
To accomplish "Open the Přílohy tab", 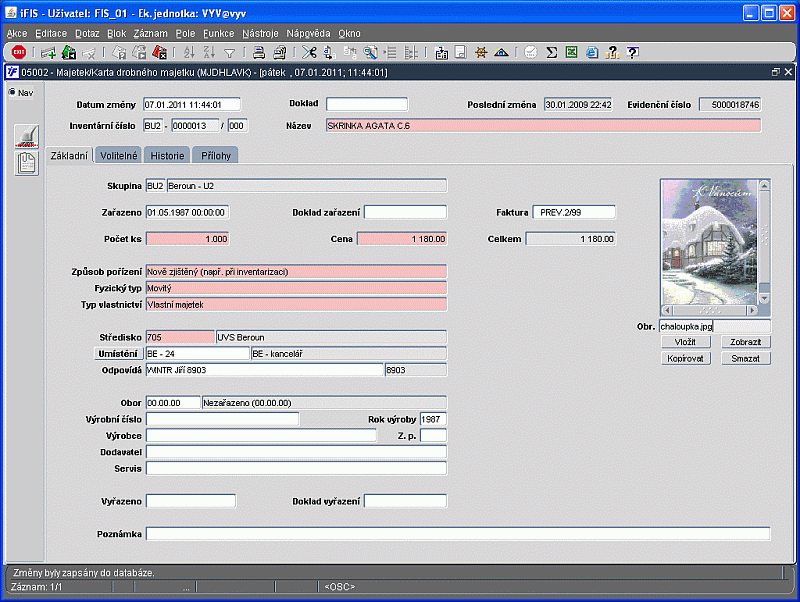I will coord(215,155).
